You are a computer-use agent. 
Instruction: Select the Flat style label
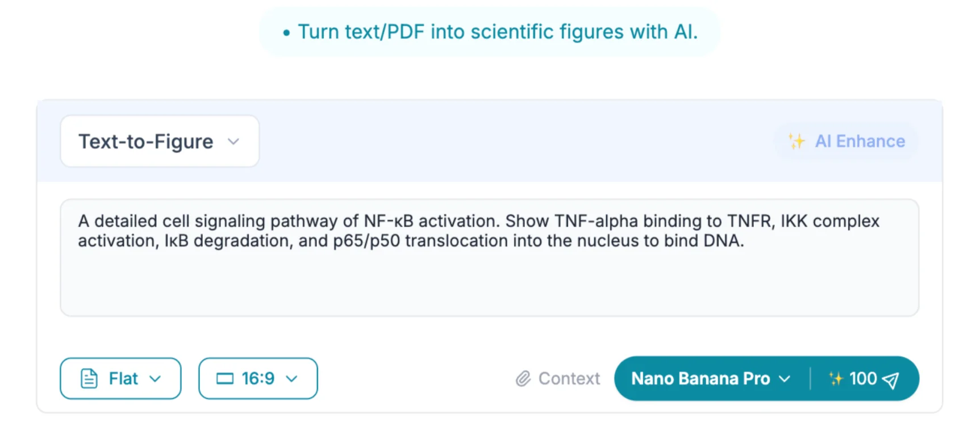click(x=123, y=378)
